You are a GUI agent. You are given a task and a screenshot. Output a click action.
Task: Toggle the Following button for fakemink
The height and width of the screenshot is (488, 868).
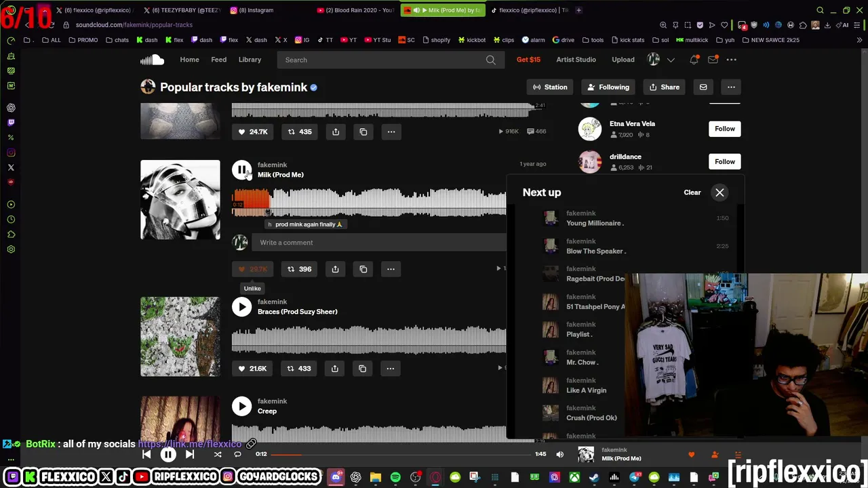[608, 87]
